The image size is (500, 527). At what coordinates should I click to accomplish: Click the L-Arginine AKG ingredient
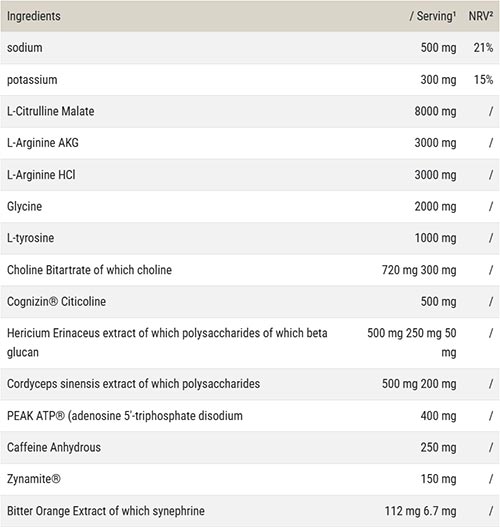point(43,143)
